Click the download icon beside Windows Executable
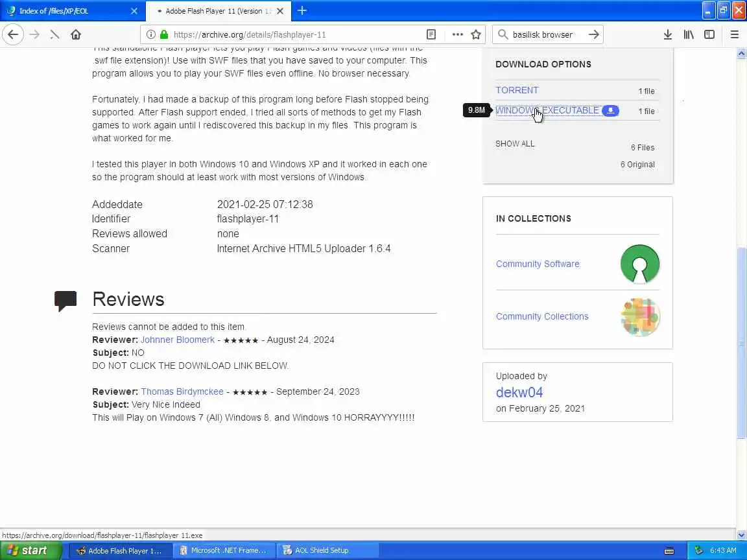The width and height of the screenshot is (747, 560). pyautogui.click(x=610, y=110)
